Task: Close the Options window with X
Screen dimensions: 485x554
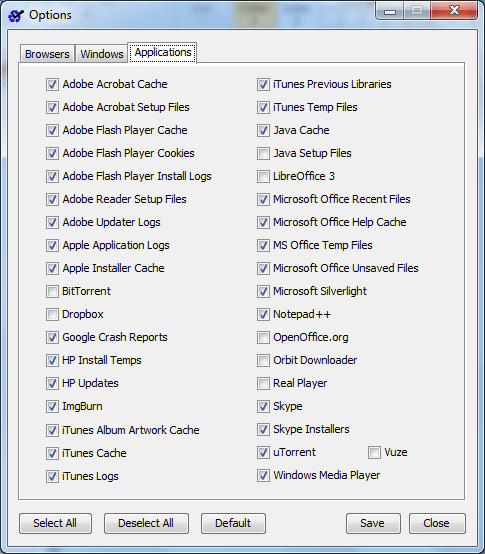Action: pyautogui.click(x=454, y=11)
